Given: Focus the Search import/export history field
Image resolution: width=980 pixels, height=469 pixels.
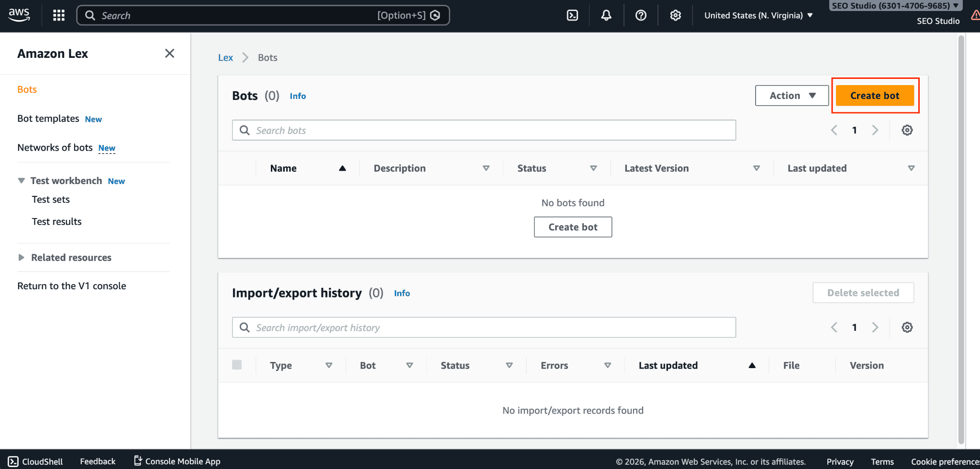Looking at the screenshot, I should [484, 327].
